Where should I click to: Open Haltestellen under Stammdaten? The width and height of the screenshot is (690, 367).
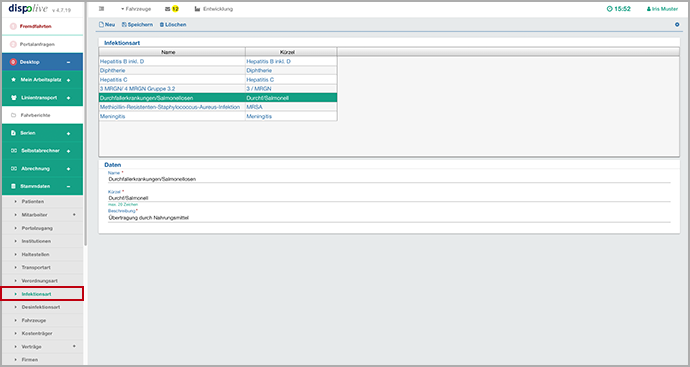click(x=42, y=254)
